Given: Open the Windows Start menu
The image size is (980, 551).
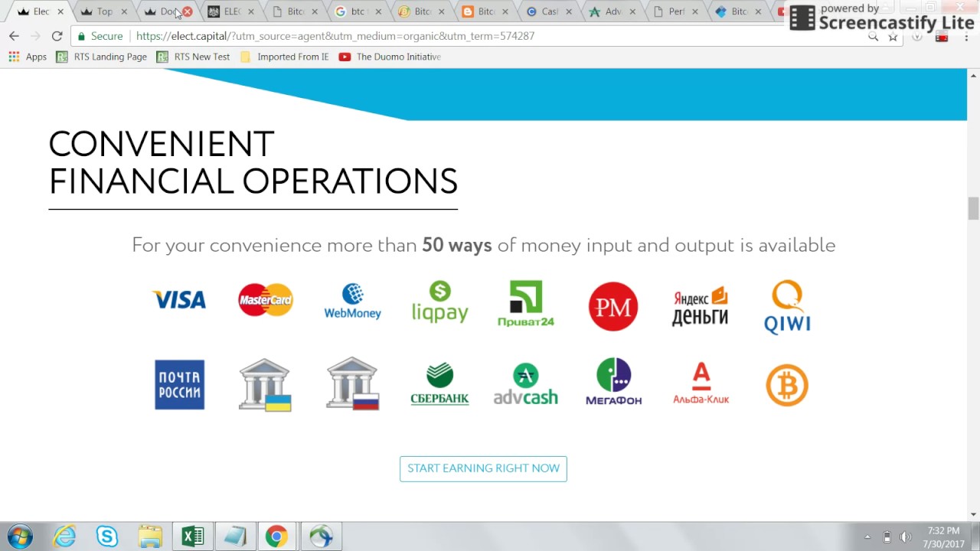Looking at the screenshot, I should click(x=20, y=536).
